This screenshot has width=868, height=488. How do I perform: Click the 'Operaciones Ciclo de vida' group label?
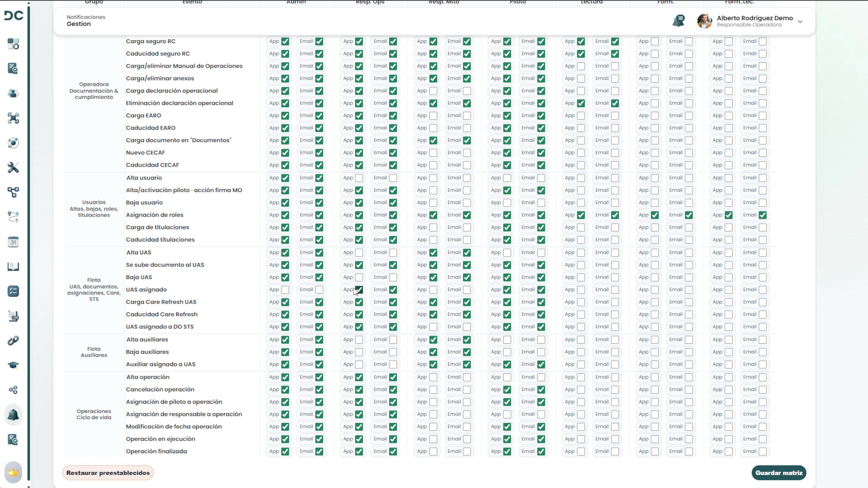[x=94, y=414]
